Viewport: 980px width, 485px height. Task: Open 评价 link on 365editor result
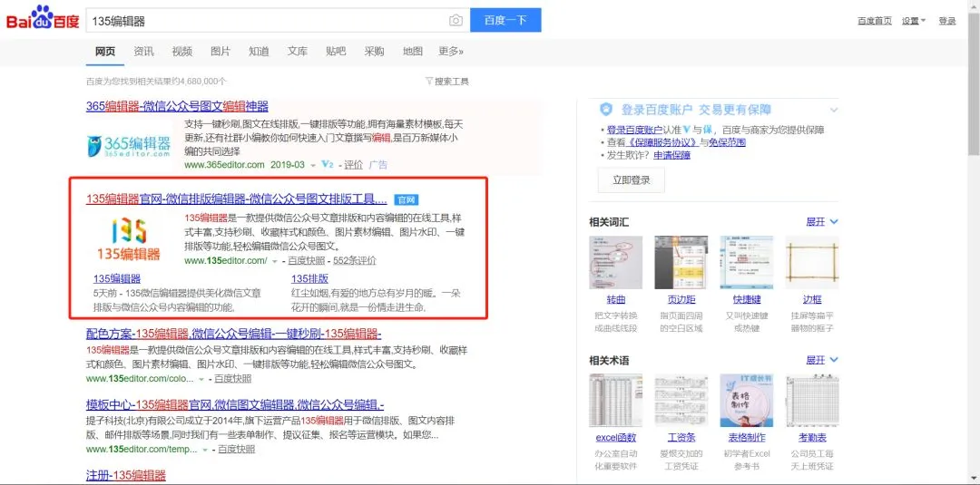[354, 165]
